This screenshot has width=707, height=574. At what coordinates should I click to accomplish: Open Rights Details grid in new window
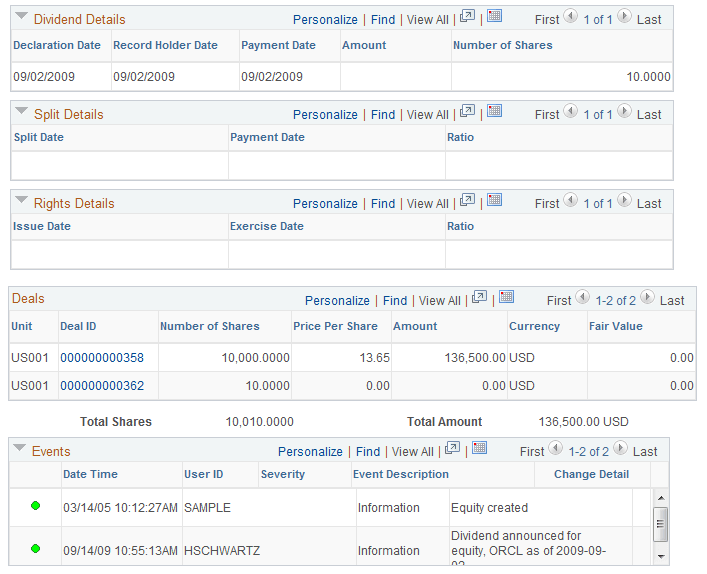click(467, 200)
